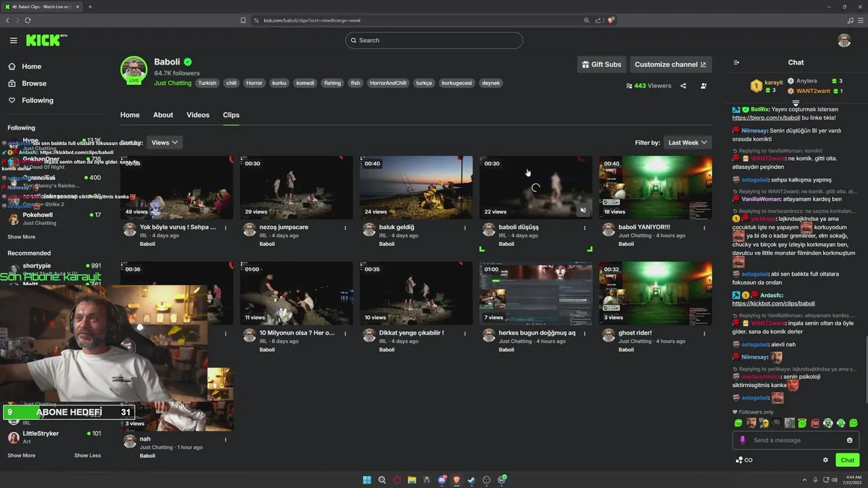Open the 'ghost rider!' clip thumbnail
The width and height of the screenshot is (868, 488).
[655, 293]
